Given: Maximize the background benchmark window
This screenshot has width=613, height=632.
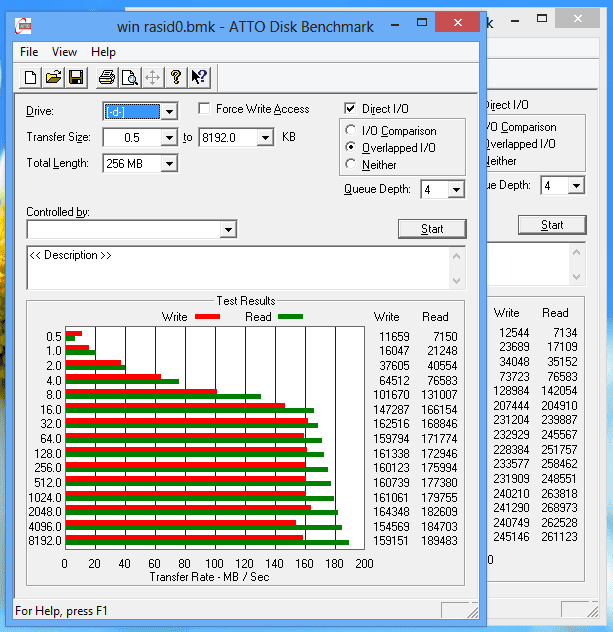Looking at the screenshot, I should pyautogui.click(x=542, y=19).
